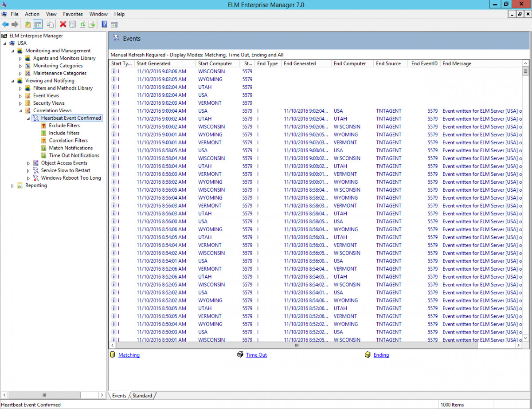Click the Matching display mode link
Viewport: 532px width, 409px height.
pos(129,355)
